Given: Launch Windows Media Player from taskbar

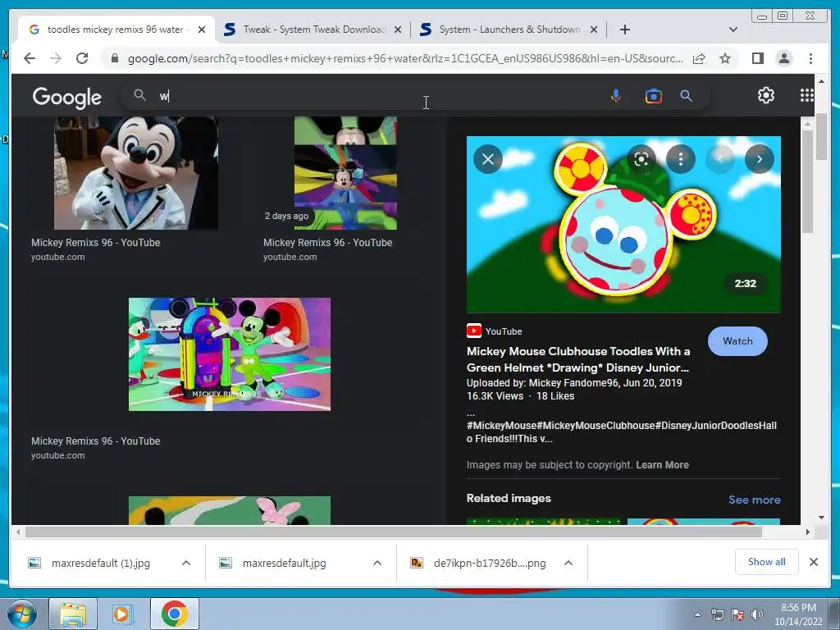Looking at the screenshot, I should click(x=123, y=614).
